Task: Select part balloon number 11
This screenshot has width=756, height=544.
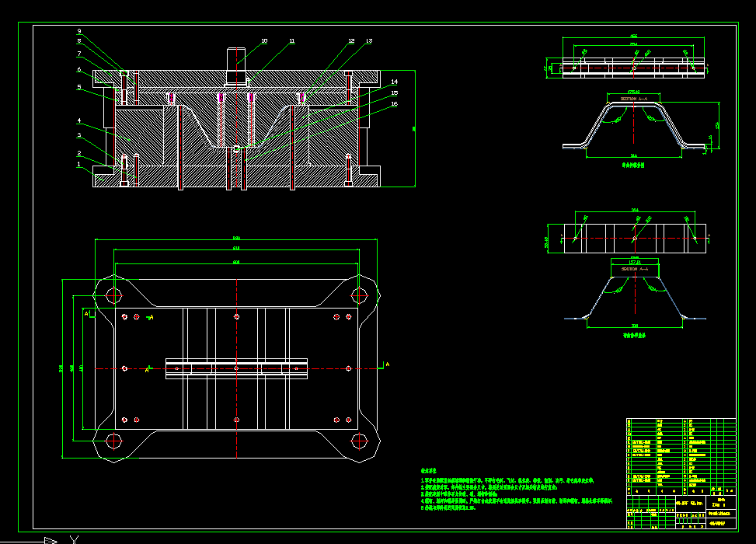Action: click(x=291, y=41)
